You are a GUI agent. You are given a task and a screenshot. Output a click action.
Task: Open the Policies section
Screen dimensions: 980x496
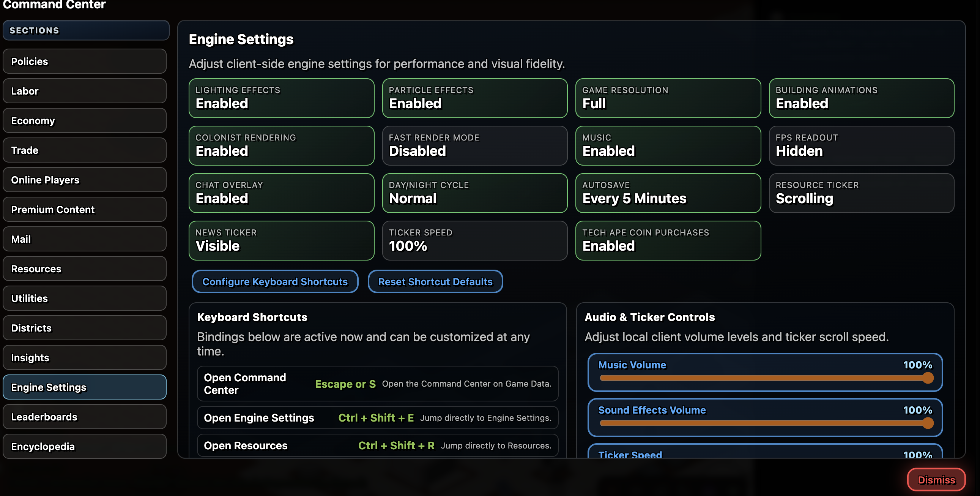tap(85, 61)
